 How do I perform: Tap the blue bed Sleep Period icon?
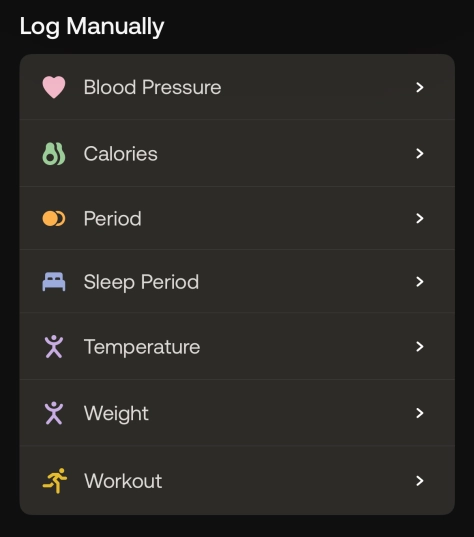(x=54, y=282)
